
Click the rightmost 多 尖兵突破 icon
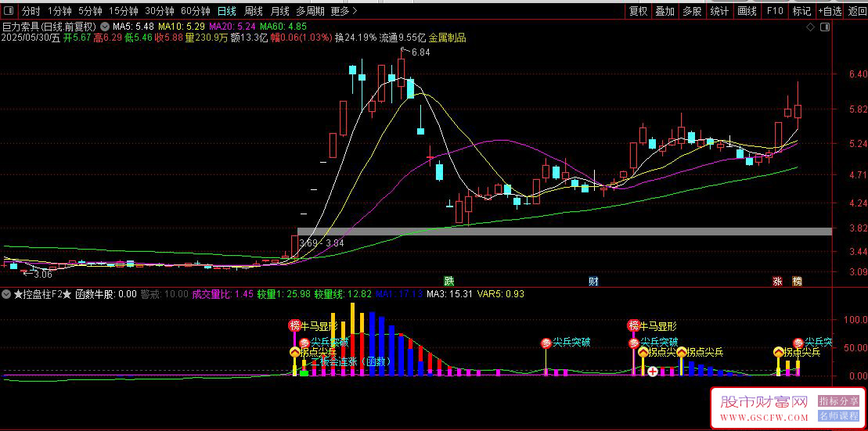[798, 343]
